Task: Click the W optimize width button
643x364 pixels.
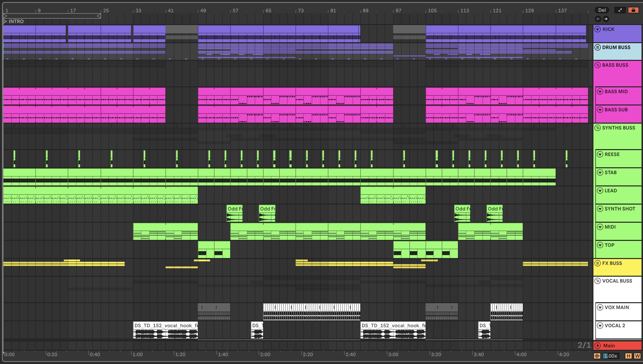Action: [637, 356]
